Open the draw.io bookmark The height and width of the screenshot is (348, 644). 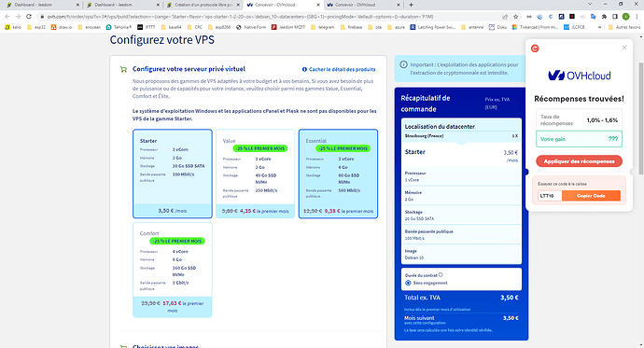coord(62,27)
